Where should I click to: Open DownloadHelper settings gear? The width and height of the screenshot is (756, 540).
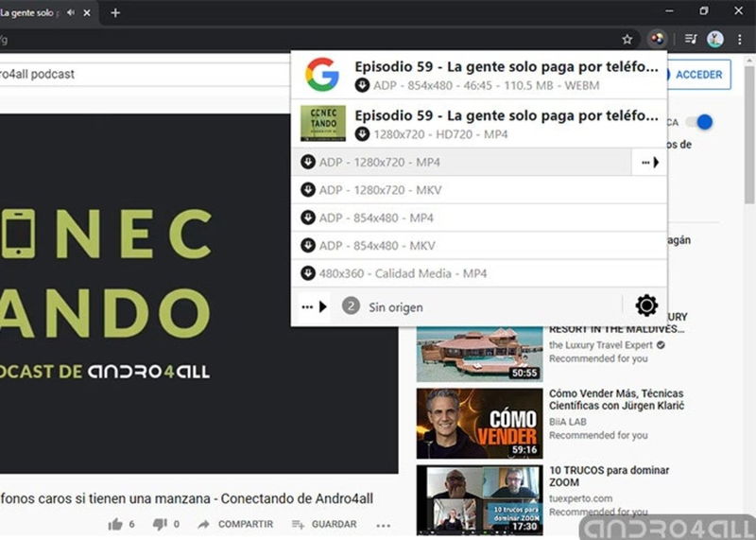pyautogui.click(x=646, y=306)
